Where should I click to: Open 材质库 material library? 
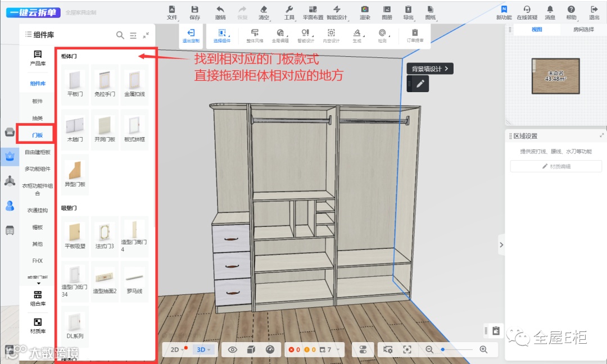(38, 326)
